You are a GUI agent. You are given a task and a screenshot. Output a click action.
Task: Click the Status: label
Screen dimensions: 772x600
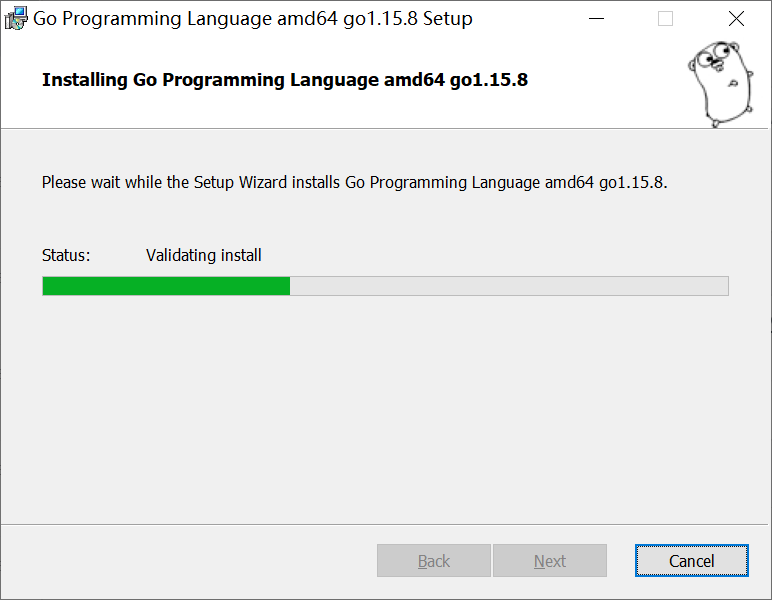(66, 255)
